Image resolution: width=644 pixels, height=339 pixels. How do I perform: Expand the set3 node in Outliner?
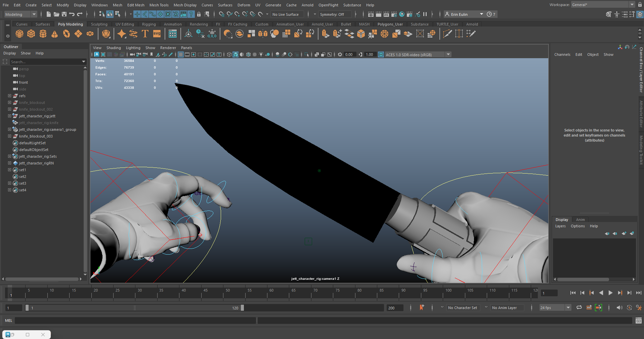click(x=9, y=183)
